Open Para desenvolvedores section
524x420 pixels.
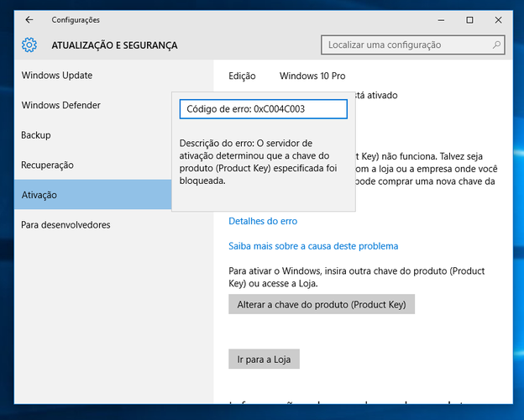pyautogui.click(x=113, y=225)
